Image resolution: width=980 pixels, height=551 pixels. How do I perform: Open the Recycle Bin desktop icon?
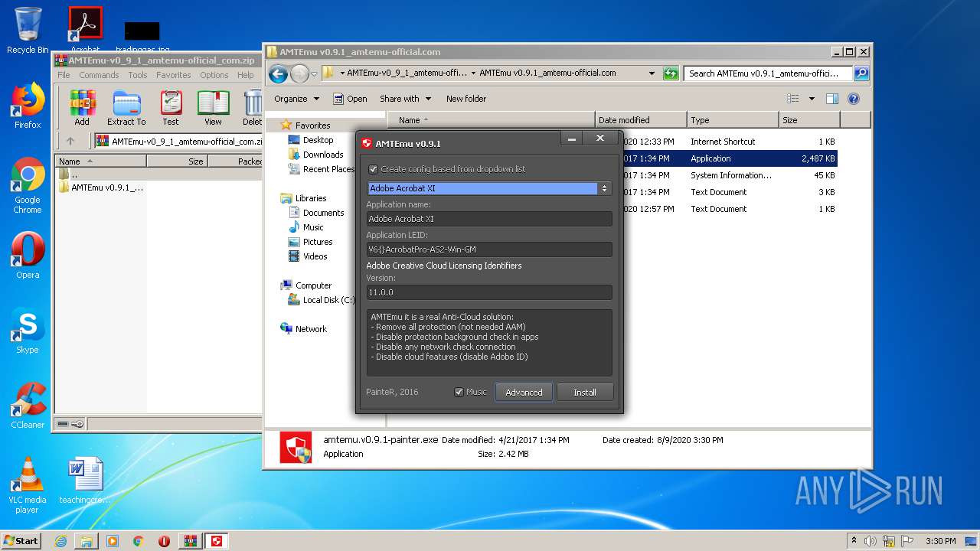pos(28,31)
